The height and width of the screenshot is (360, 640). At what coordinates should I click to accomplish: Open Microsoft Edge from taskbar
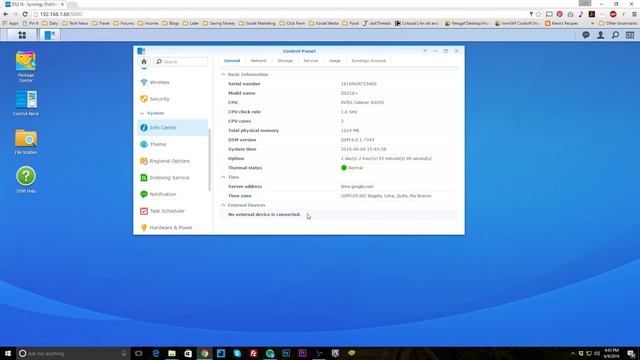point(156,353)
